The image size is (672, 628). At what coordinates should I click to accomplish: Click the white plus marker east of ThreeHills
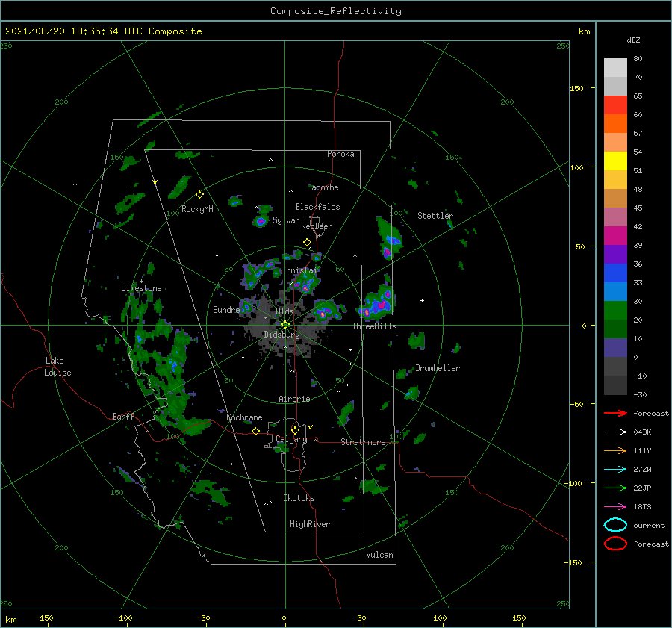422,300
